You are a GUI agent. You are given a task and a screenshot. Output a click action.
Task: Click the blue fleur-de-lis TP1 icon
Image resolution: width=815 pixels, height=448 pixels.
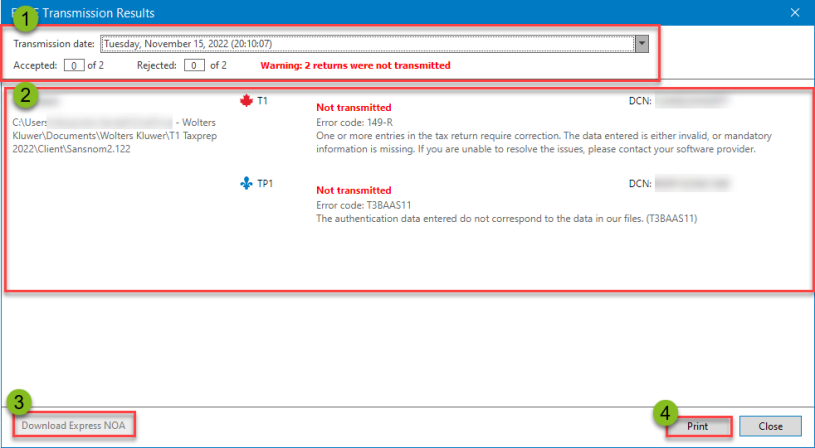[246, 184]
